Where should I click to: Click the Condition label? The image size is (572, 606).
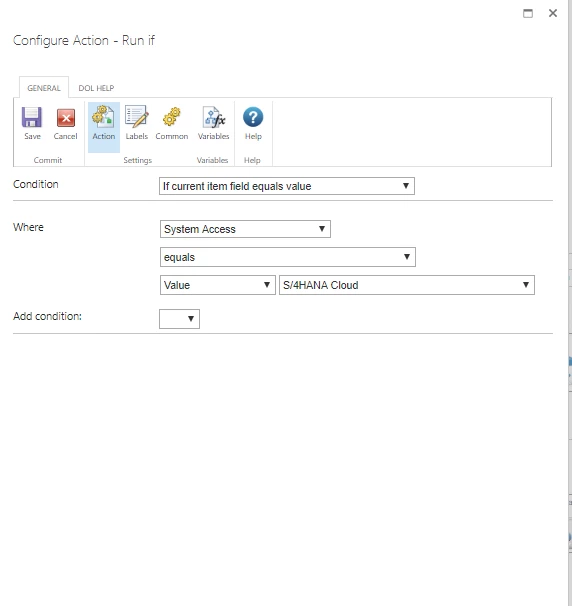coord(36,184)
